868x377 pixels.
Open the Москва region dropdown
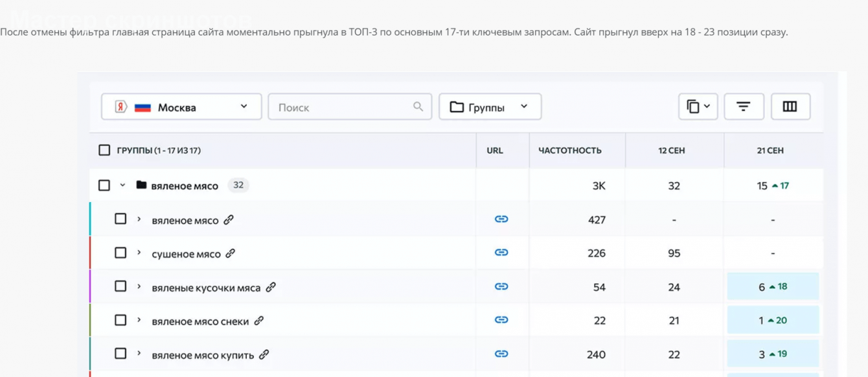coord(181,107)
